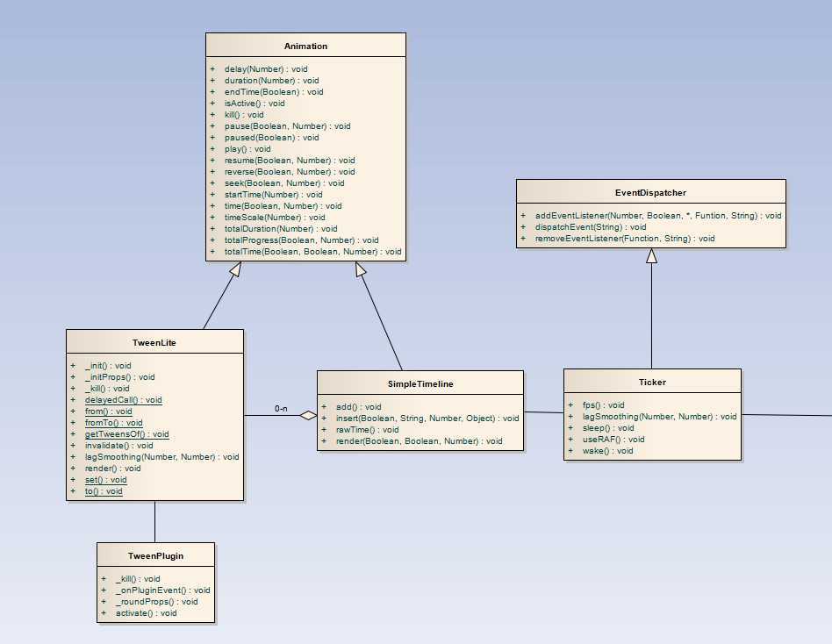Click _kill() : void in TweenPlugin

138,579
